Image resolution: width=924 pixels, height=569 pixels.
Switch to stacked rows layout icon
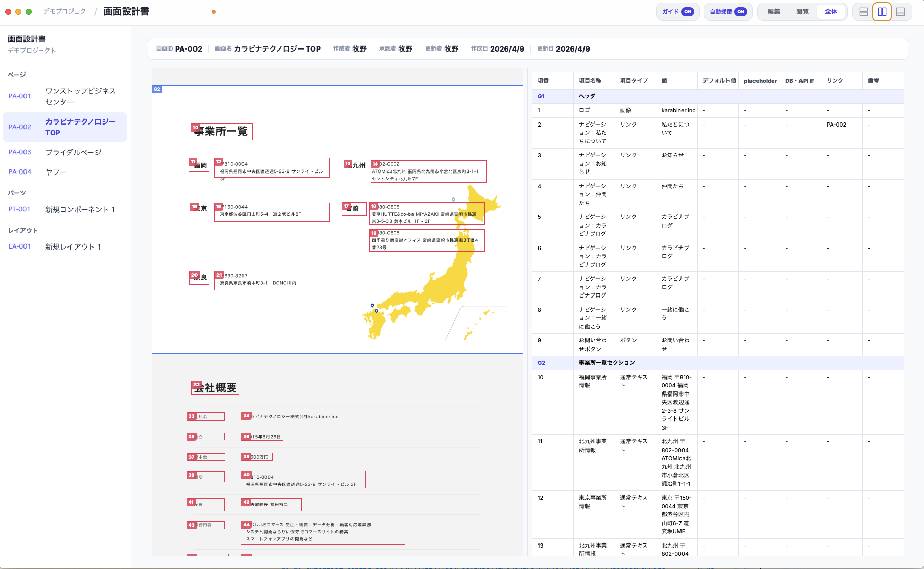864,12
